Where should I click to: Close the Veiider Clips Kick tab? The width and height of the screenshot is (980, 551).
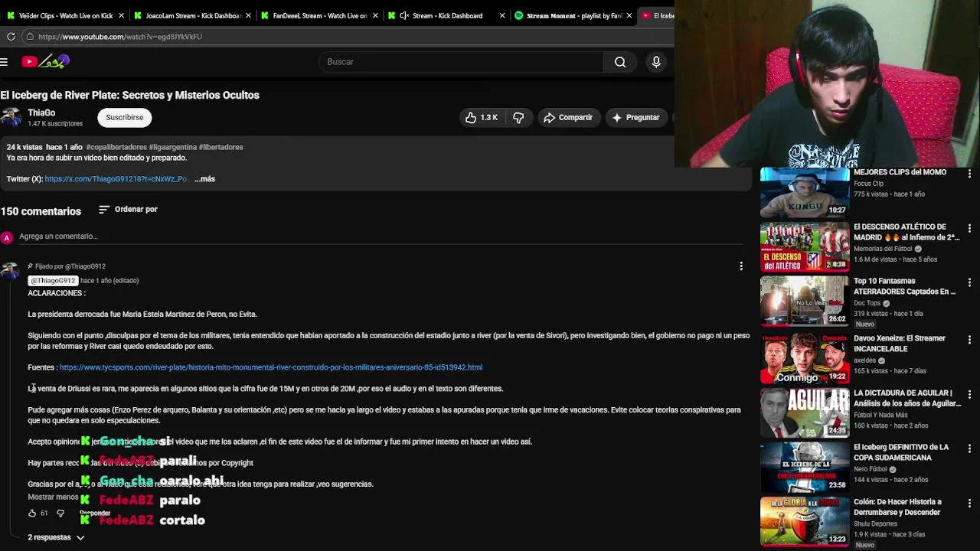coord(121,15)
